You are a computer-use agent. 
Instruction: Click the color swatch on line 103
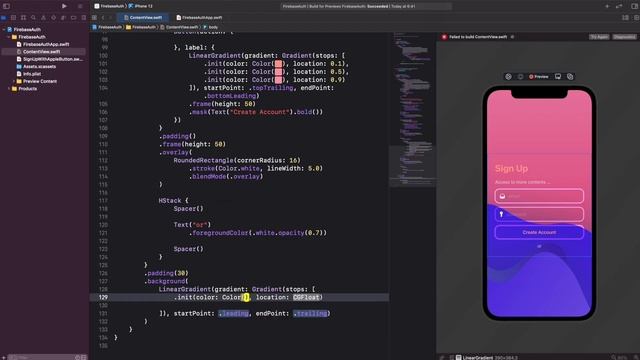278,80
